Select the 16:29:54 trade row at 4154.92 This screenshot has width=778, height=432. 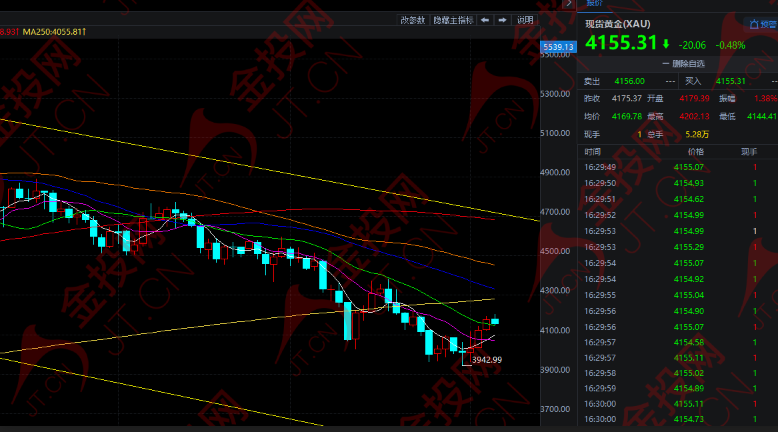678,279
